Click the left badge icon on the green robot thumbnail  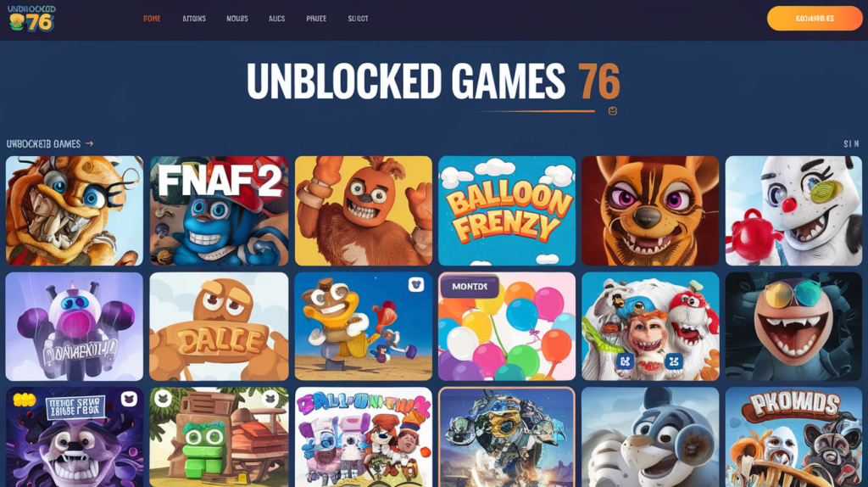163,399
